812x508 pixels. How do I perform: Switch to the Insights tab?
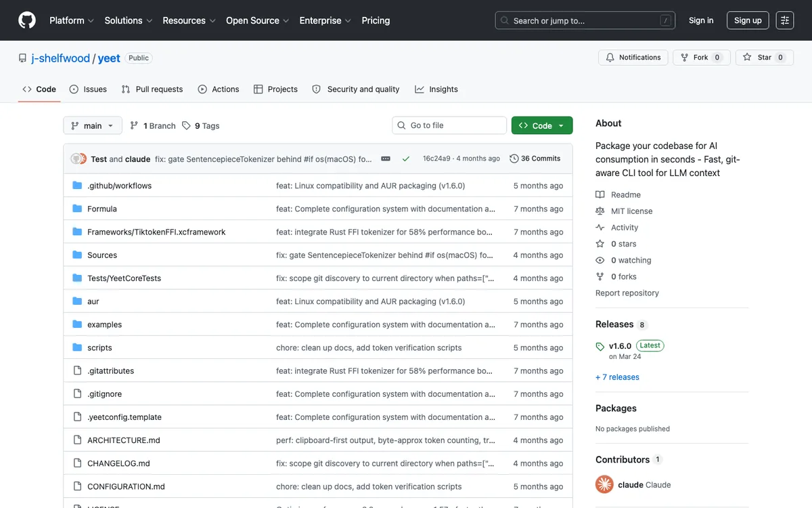[x=436, y=89]
